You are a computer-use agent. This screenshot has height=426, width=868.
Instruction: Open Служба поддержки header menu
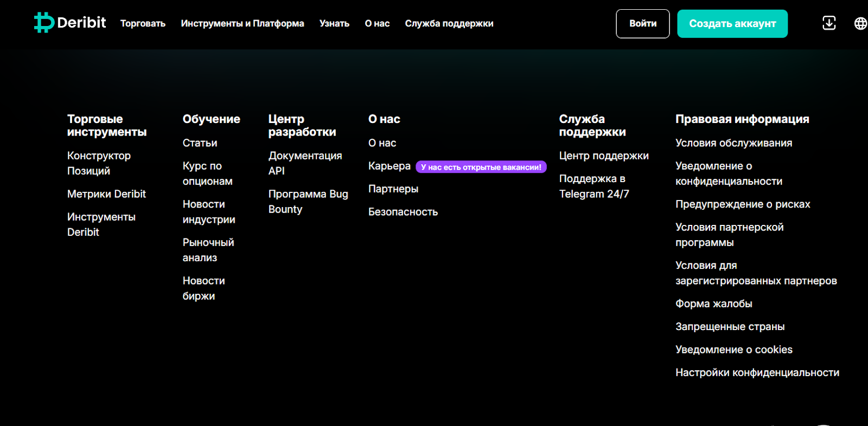(x=449, y=23)
